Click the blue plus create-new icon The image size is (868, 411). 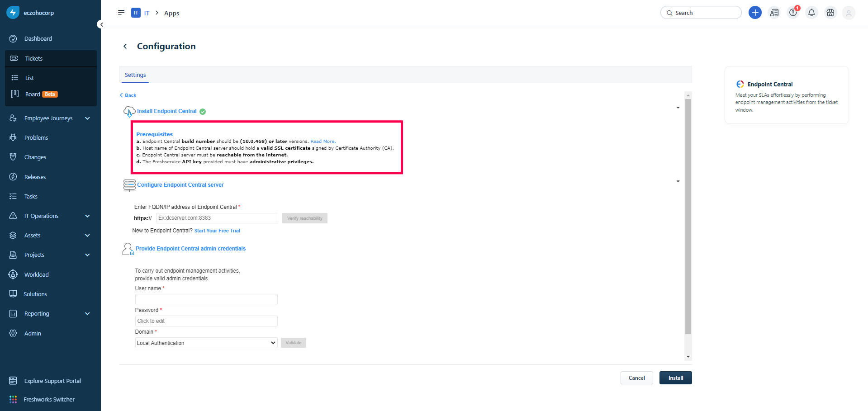pyautogui.click(x=755, y=13)
